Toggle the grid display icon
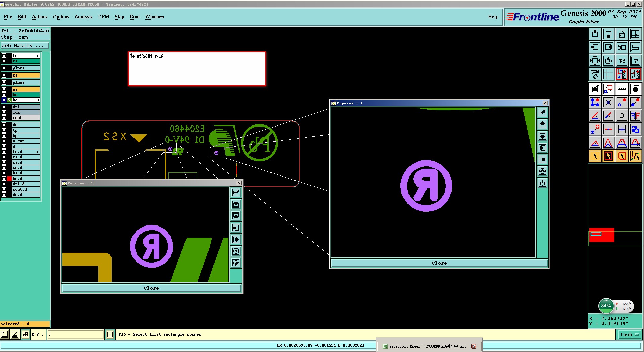644x352 pixels. pyautogui.click(x=608, y=74)
